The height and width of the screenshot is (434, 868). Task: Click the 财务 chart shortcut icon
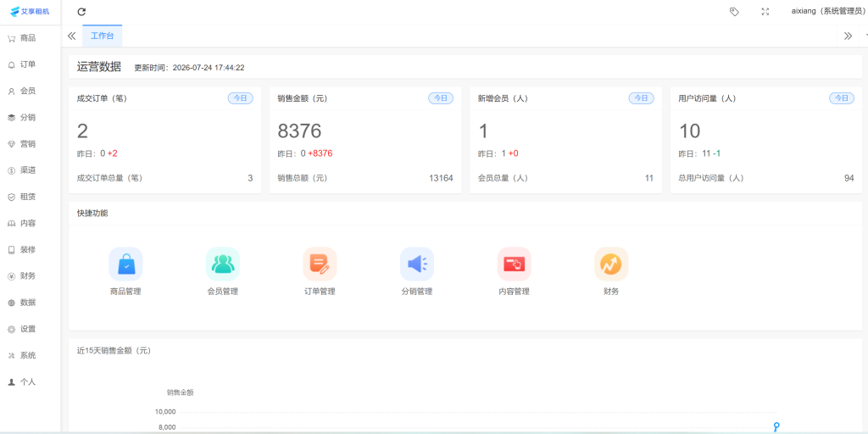point(611,264)
